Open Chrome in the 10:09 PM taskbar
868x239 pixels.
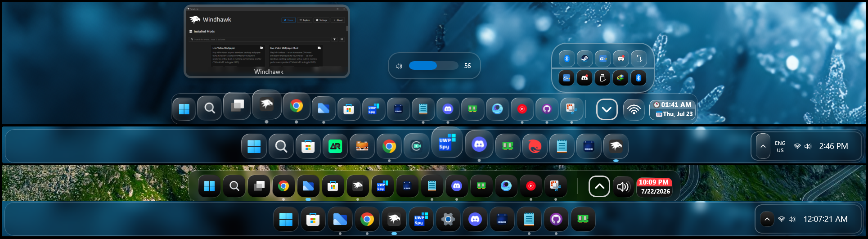point(283,186)
